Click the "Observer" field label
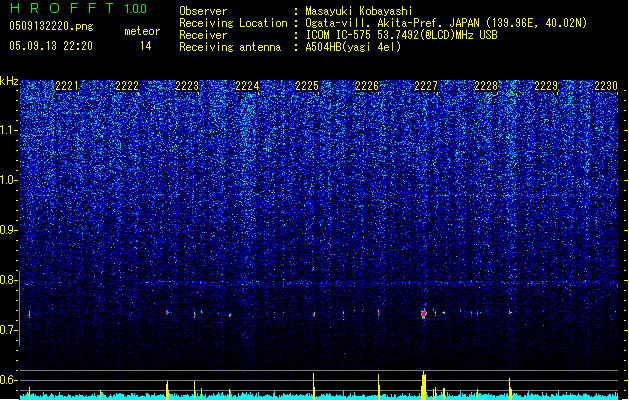 (x=203, y=11)
